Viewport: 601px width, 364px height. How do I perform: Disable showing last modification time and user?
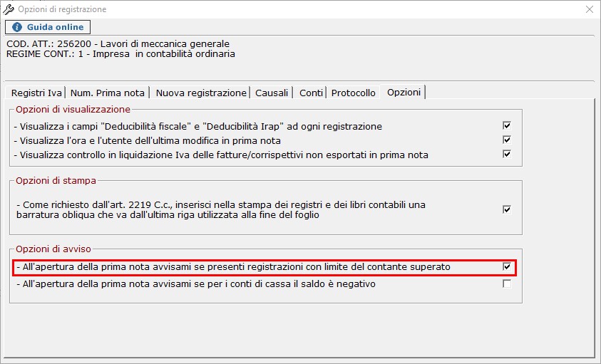[507, 140]
